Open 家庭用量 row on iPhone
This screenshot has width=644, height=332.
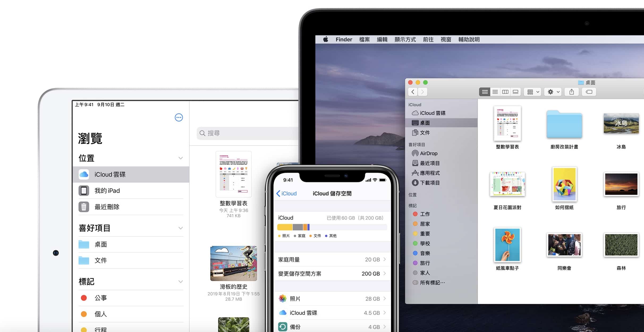click(x=332, y=259)
